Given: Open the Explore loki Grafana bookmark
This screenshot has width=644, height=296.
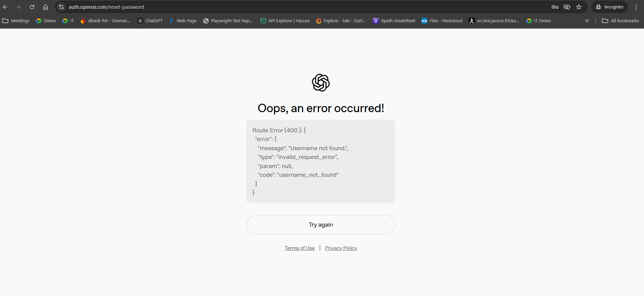Looking at the screenshot, I should 341,21.
